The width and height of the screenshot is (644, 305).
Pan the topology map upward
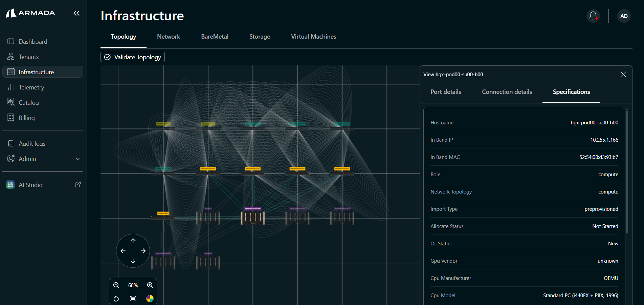[133, 241]
